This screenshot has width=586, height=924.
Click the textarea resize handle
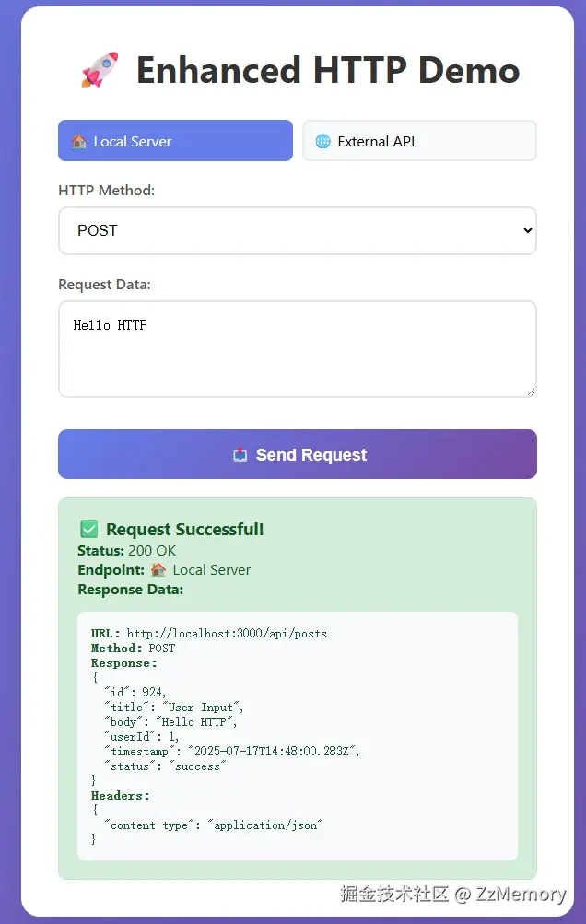click(x=531, y=392)
